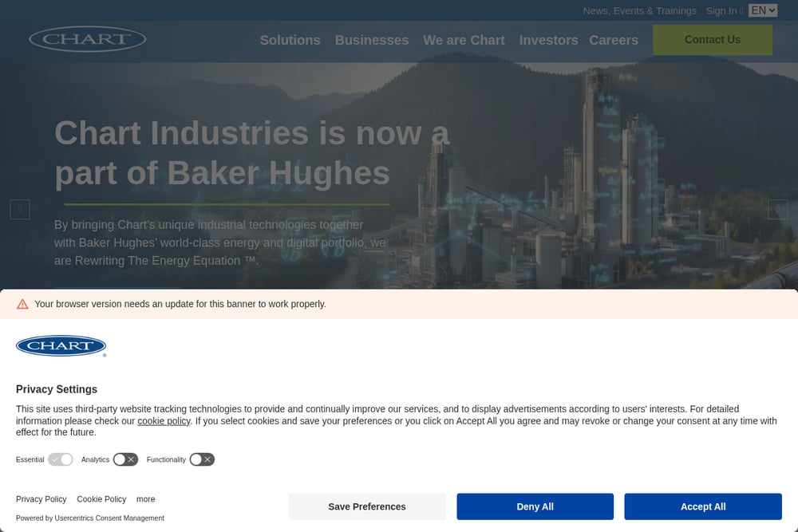Open the cookie policy inline link
798x532 pixels.
coord(164,420)
